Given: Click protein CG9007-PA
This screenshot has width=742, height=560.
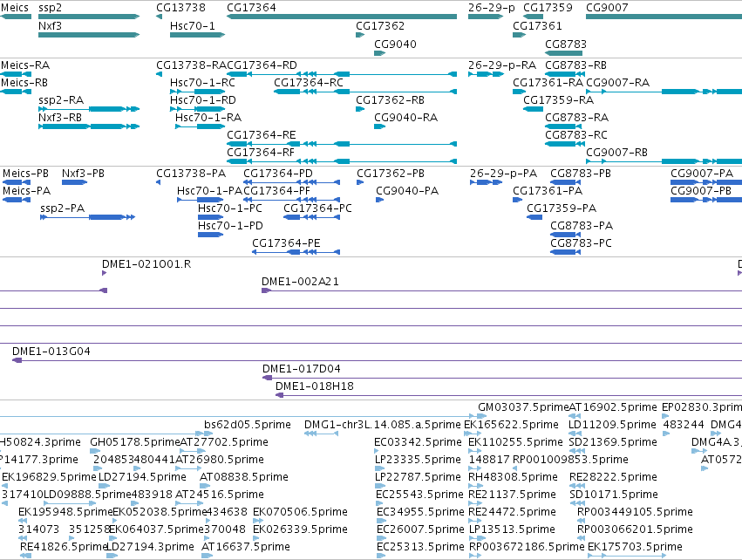Looking at the screenshot, I should [x=702, y=174].
